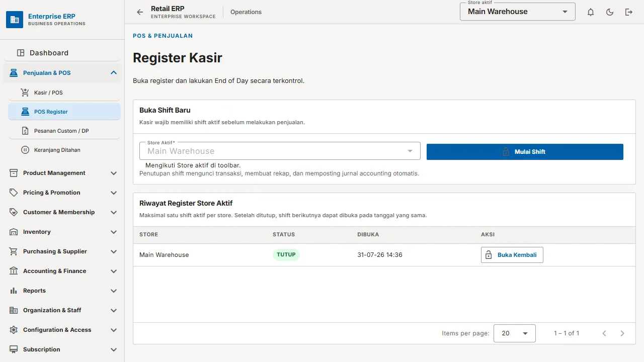
Task: Click the Mulai Shift button
Action: pos(525,152)
